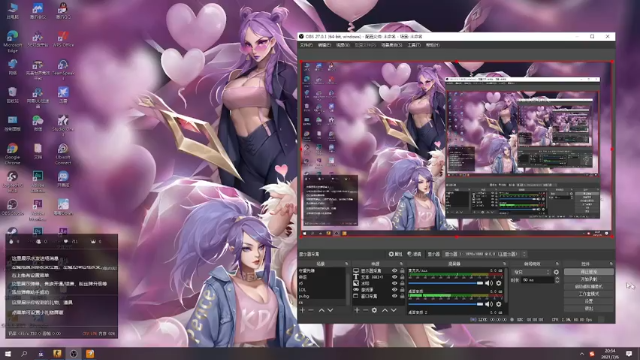Open the scene transition type dropdown
The width and height of the screenshot is (640, 360).
pos(532,272)
